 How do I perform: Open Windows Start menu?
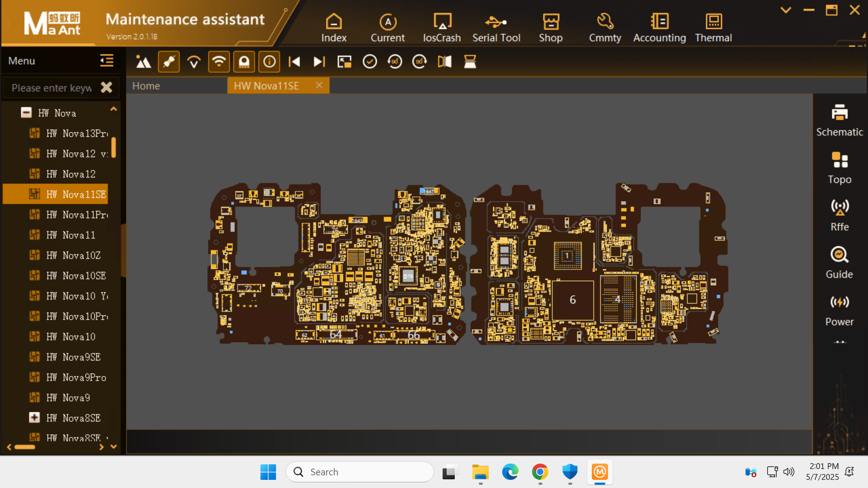pos(268,472)
